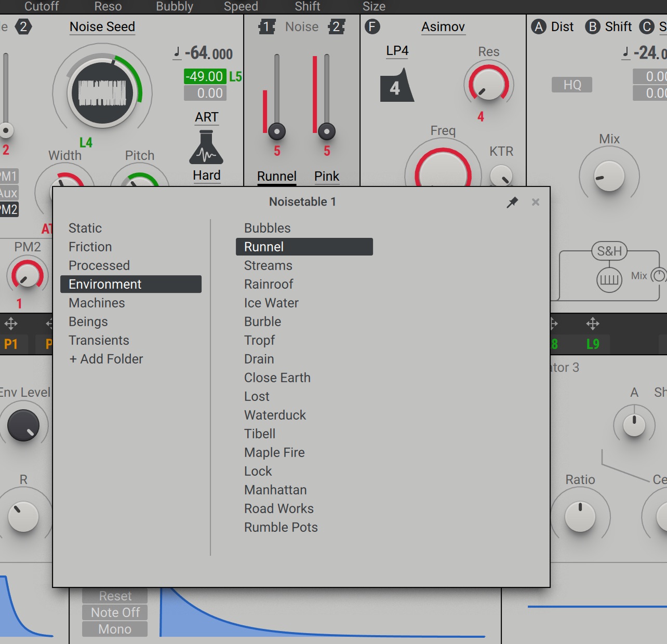This screenshot has width=667, height=644.
Task: Toggle the Mono option
Action: [115, 629]
